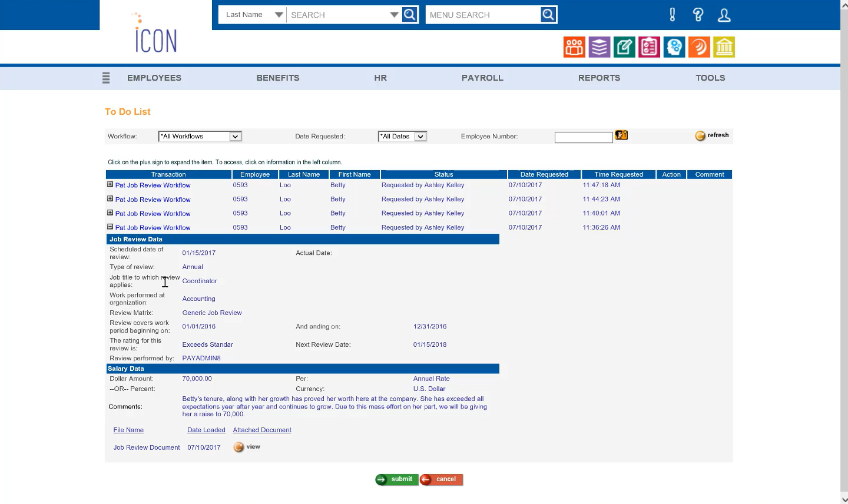Click the Transaction column header

pos(168,174)
